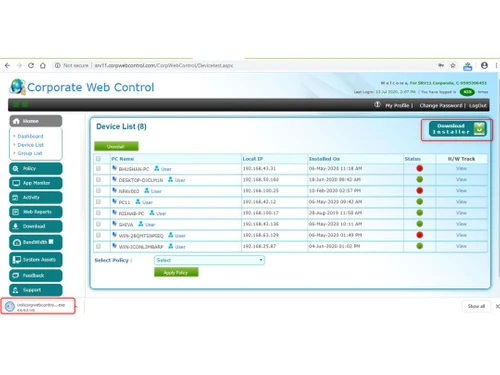Bookmark this page with the star icon

453,66
